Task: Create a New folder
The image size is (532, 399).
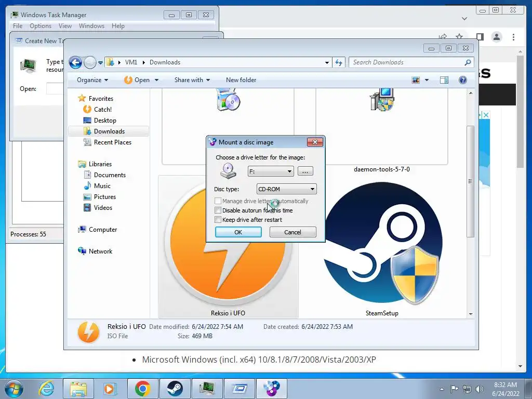Action: [x=241, y=80]
